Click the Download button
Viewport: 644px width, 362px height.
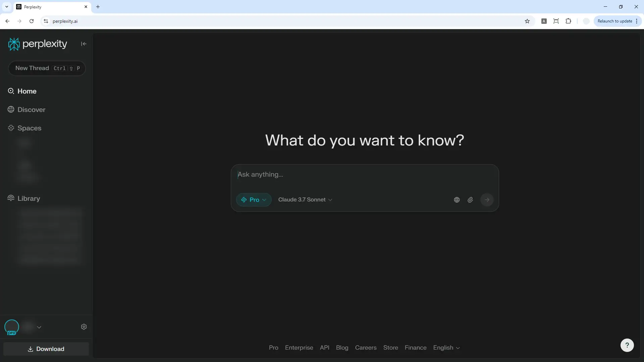point(46,349)
